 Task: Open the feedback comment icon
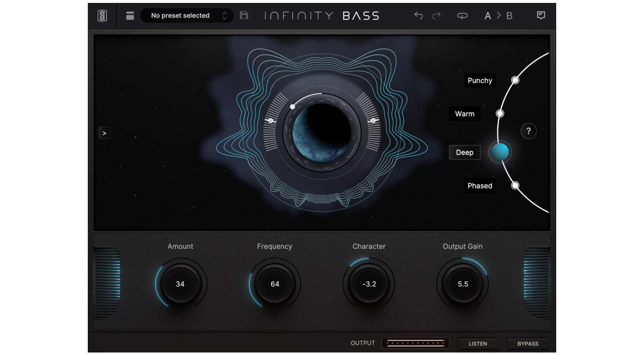click(541, 15)
